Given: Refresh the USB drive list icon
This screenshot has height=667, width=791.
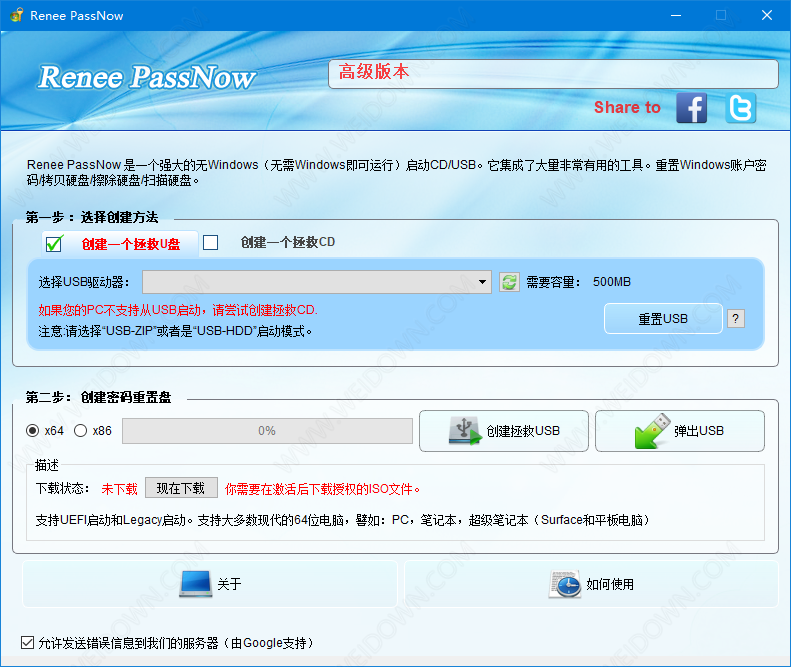Looking at the screenshot, I should (509, 282).
